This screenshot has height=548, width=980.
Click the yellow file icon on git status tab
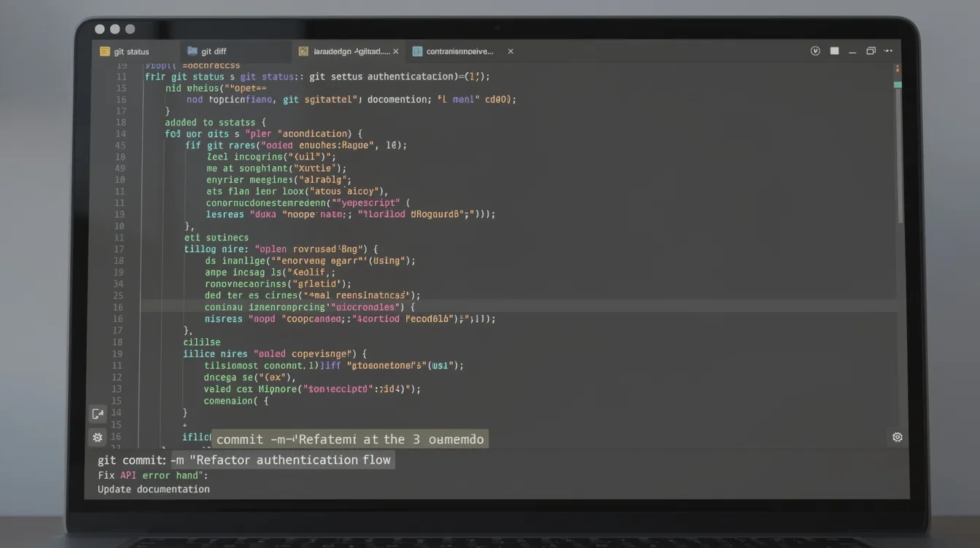pos(105,52)
